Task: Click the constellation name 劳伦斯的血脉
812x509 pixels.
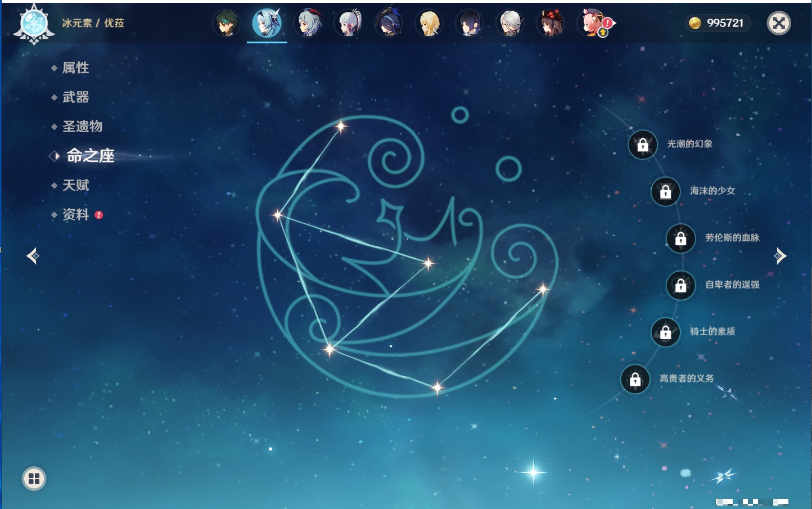Action: 732,237
